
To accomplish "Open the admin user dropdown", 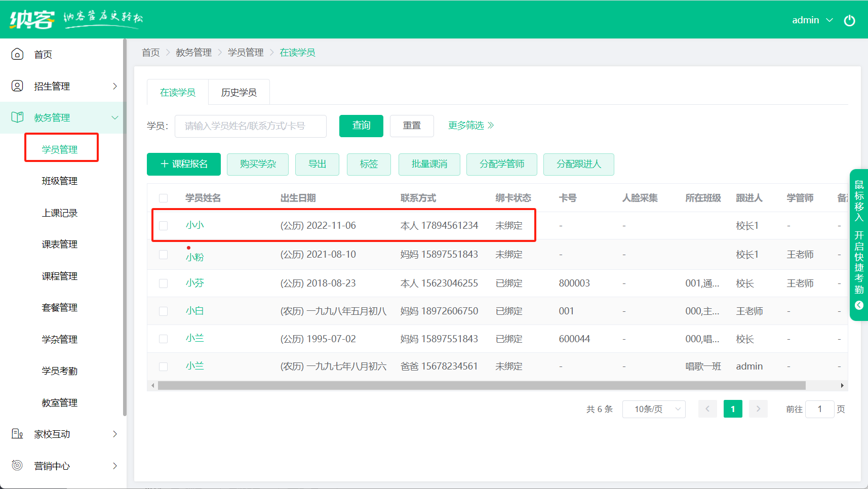I will (x=812, y=20).
